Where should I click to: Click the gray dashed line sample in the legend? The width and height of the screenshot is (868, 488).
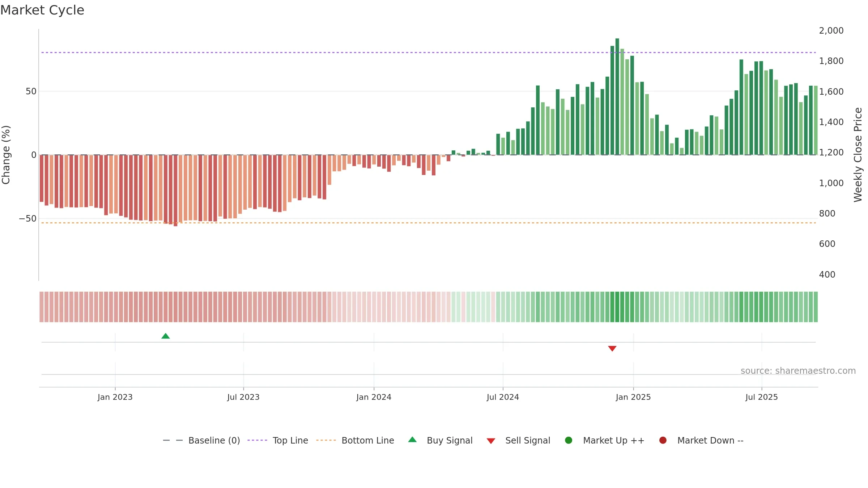pos(173,440)
